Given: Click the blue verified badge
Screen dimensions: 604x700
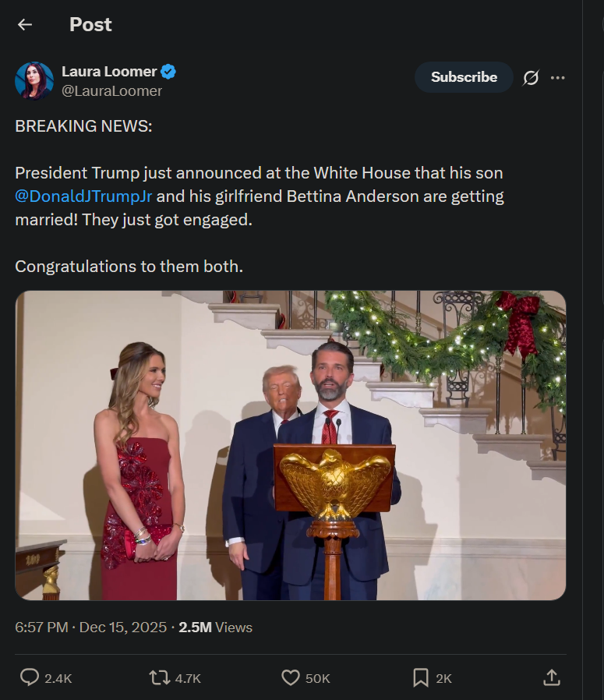Looking at the screenshot, I should pos(168,72).
